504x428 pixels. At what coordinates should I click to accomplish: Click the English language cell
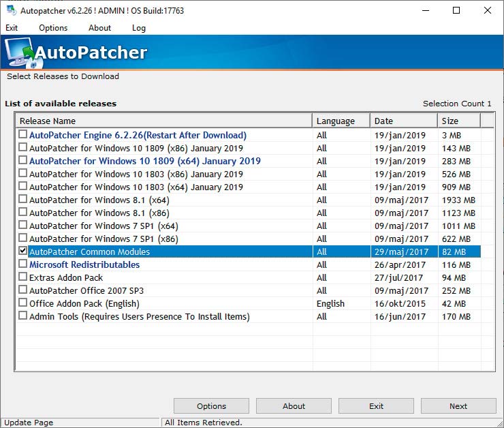click(x=330, y=303)
